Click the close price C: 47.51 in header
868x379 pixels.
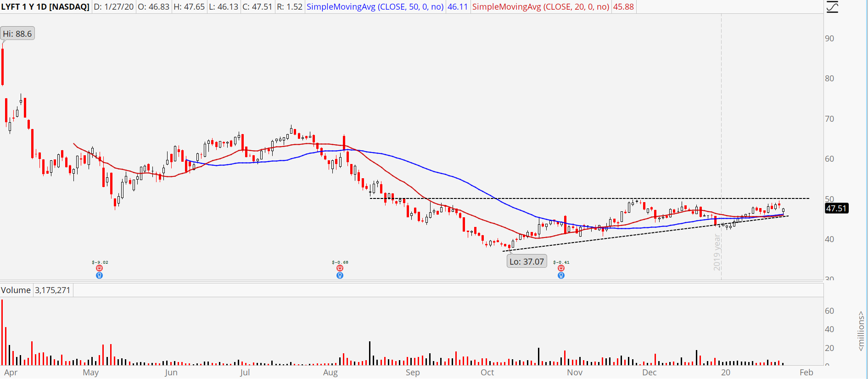click(x=257, y=7)
